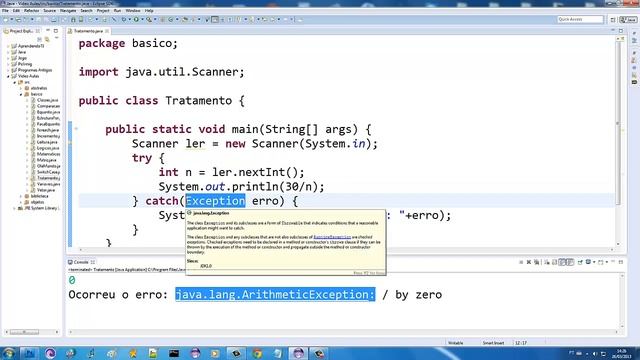Image resolution: width=640 pixels, height=360 pixels.
Task: Open the Display Selected Console dropdown
Action: 594,262
